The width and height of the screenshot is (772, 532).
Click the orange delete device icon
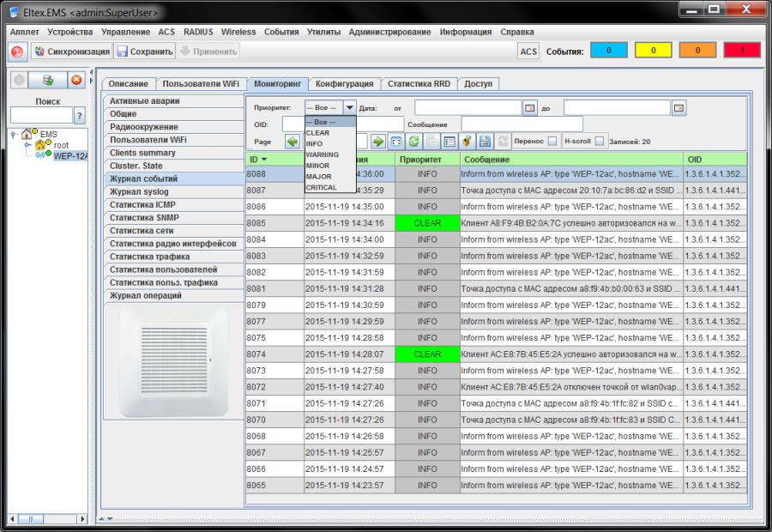tap(76, 80)
